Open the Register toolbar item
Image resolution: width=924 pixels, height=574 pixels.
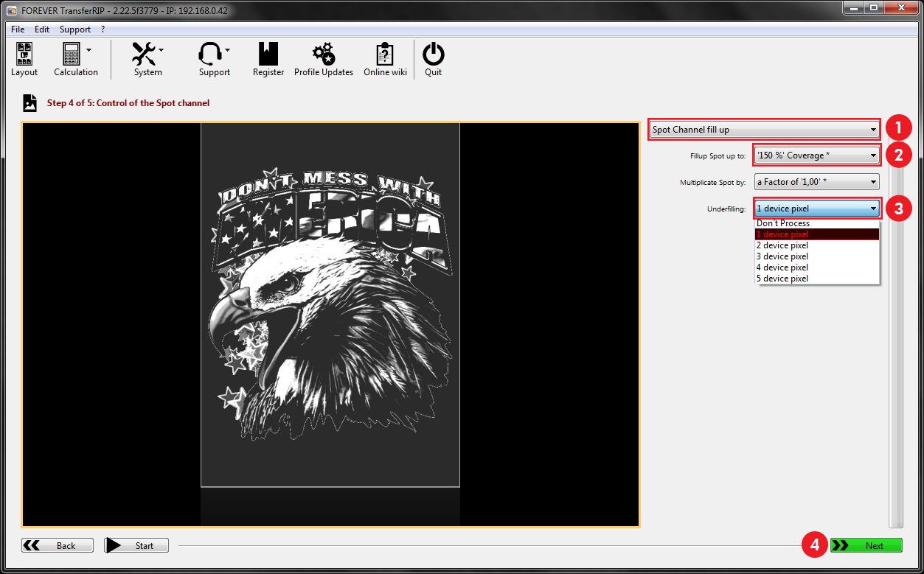click(268, 58)
